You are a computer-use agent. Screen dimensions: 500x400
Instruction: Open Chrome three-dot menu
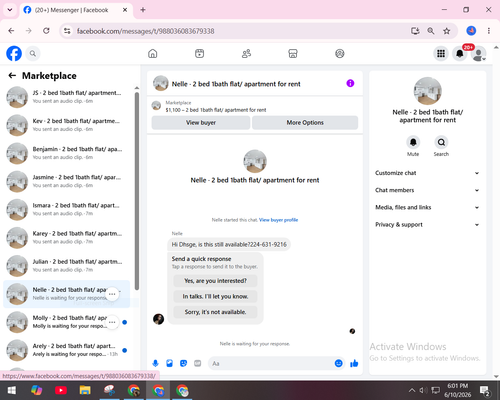point(489,31)
